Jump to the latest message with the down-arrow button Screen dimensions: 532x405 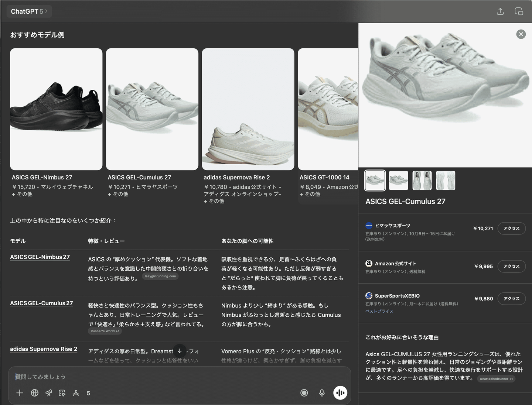[x=180, y=351]
